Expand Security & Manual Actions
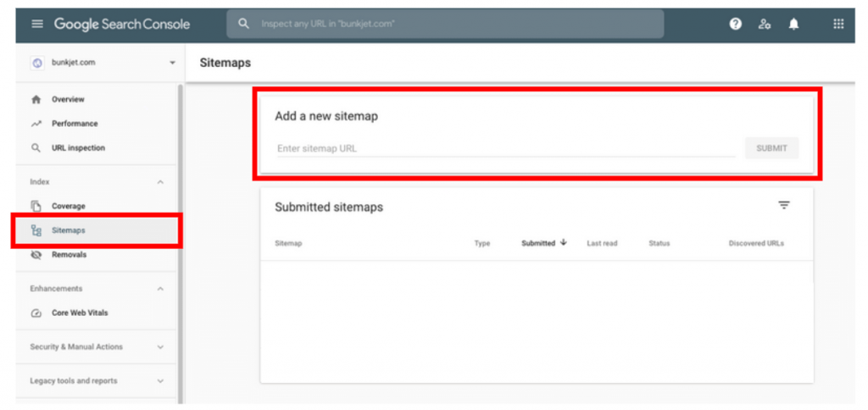Viewport: 868px width, 410px height. click(x=160, y=346)
